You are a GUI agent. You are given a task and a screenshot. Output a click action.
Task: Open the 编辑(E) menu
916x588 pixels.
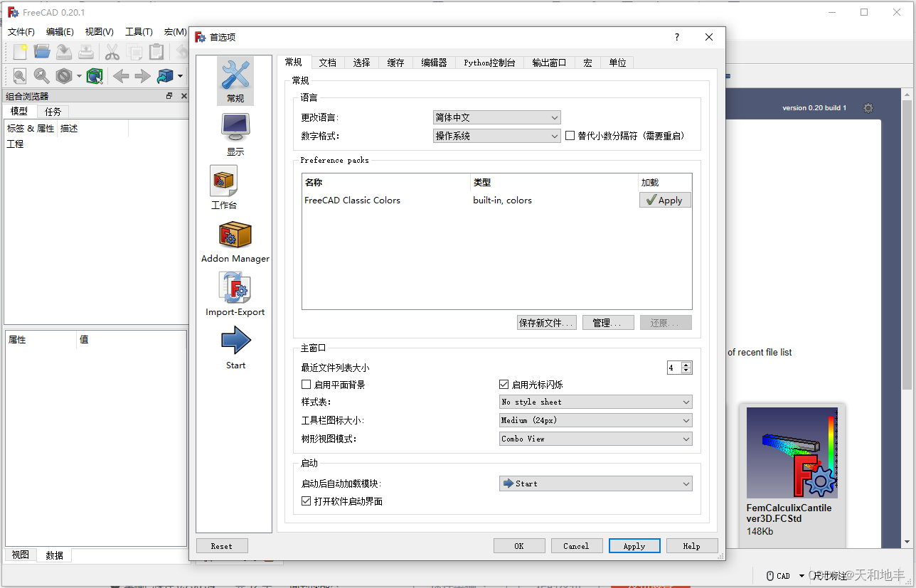(x=60, y=32)
